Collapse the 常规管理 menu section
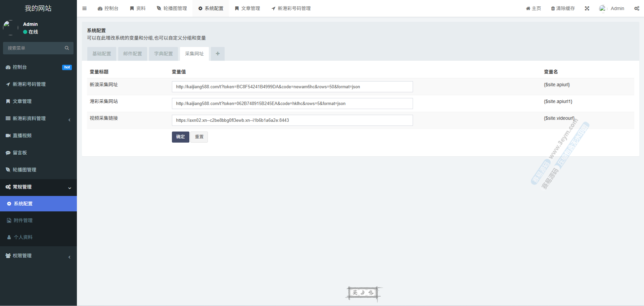Image resolution: width=644 pixels, height=306 pixels. [22, 187]
